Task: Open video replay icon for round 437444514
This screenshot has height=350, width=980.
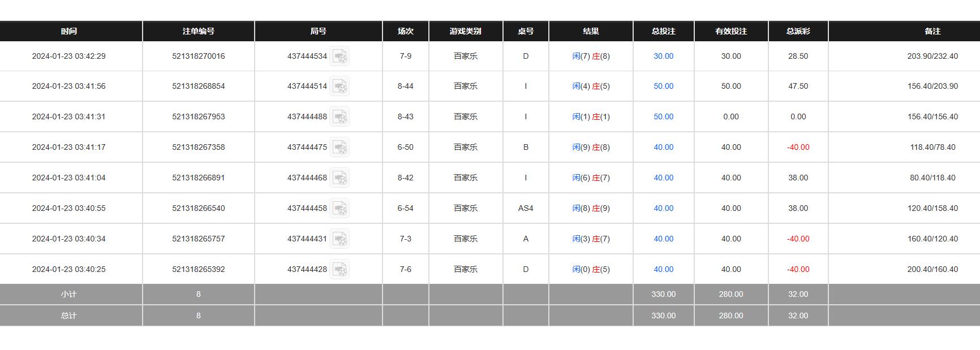Action: point(339,87)
